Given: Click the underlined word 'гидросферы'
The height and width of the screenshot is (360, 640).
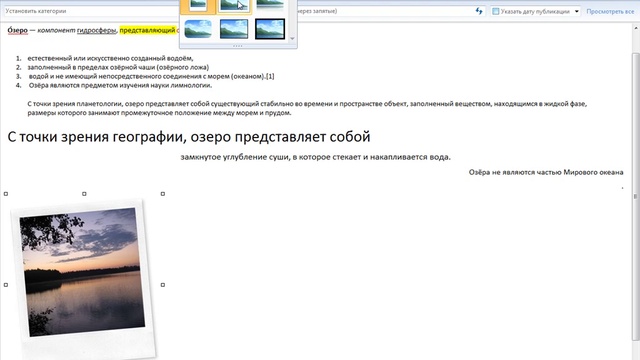Looking at the screenshot, I should pyautogui.click(x=96, y=30).
